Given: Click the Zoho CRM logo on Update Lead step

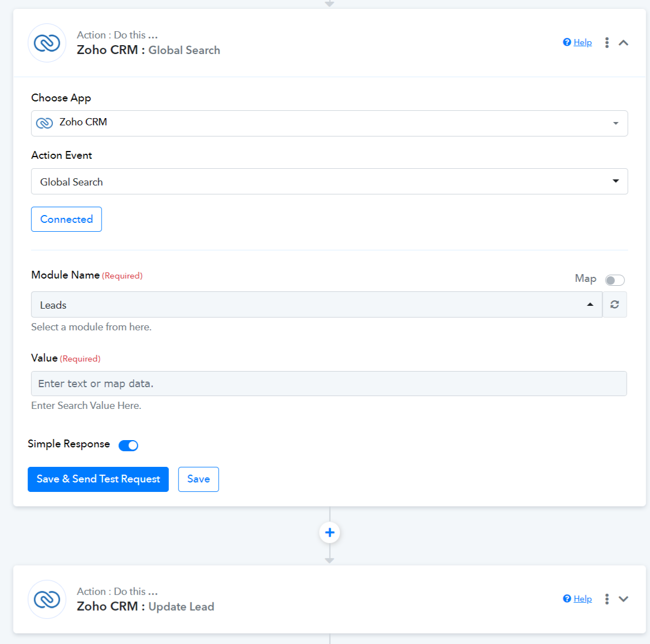Looking at the screenshot, I should (x=47, y=599).
